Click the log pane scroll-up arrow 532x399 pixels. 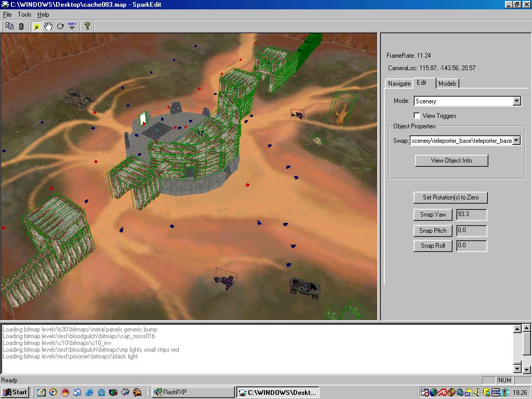(517, 328)
